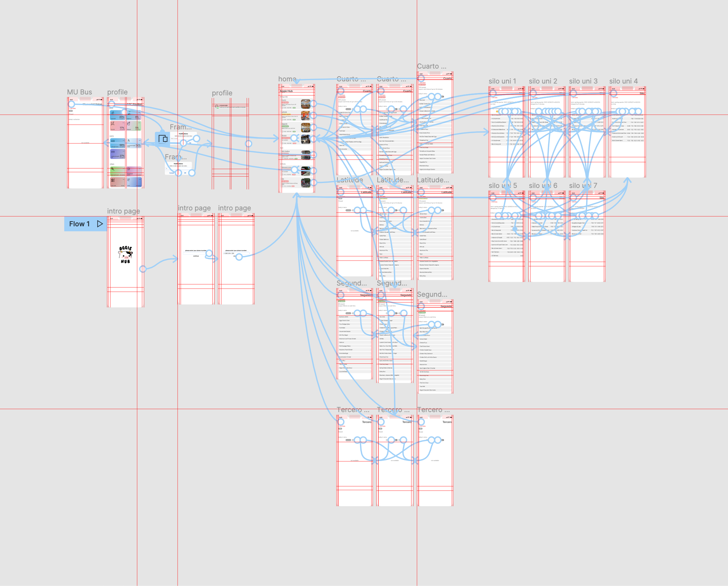Select the Segundo dining hall photo on home
Screen dimensions: 728x586
[x=305, y=127]
